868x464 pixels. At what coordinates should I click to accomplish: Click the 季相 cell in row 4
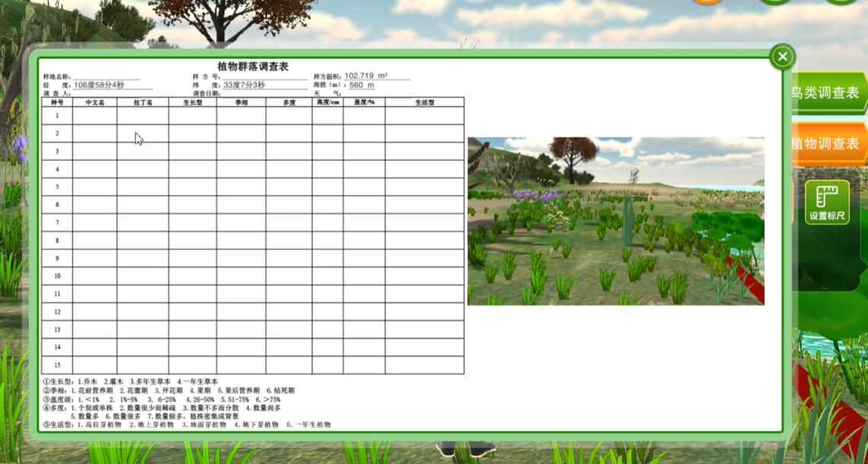[x=241, y=169]
